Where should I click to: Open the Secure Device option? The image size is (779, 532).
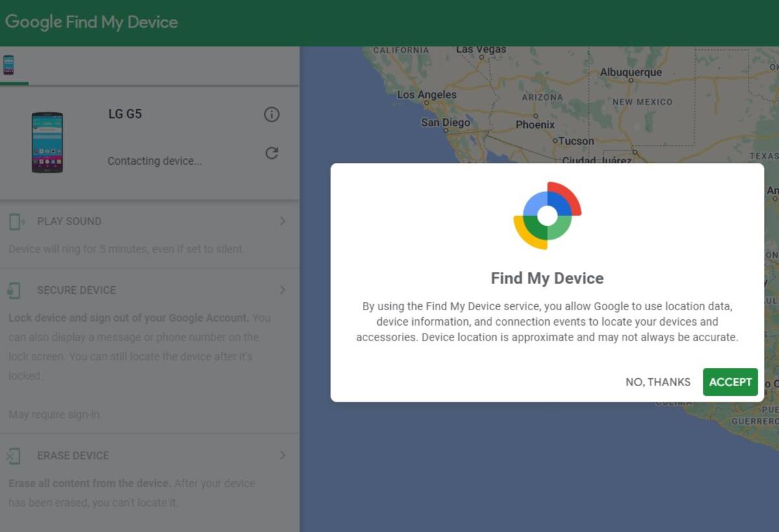pyautogui.click(x=77, y=291)
